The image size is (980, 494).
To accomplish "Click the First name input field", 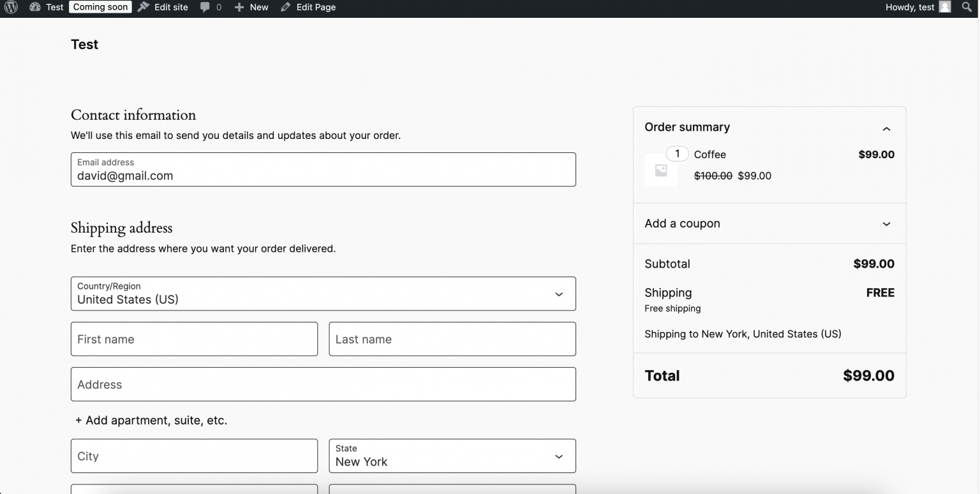I will tap(194, 339).
